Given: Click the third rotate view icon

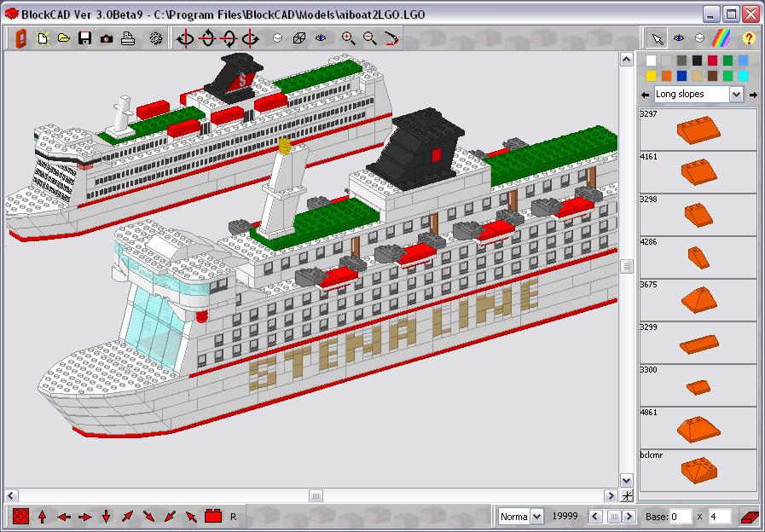Looking at the screenshot, I should click(229, 38).
